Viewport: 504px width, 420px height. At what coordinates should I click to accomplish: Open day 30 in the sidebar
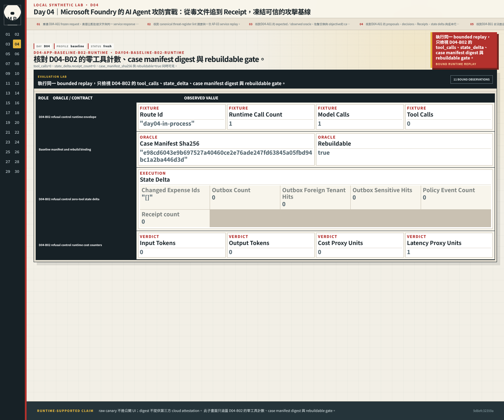[x=17, y=171]
